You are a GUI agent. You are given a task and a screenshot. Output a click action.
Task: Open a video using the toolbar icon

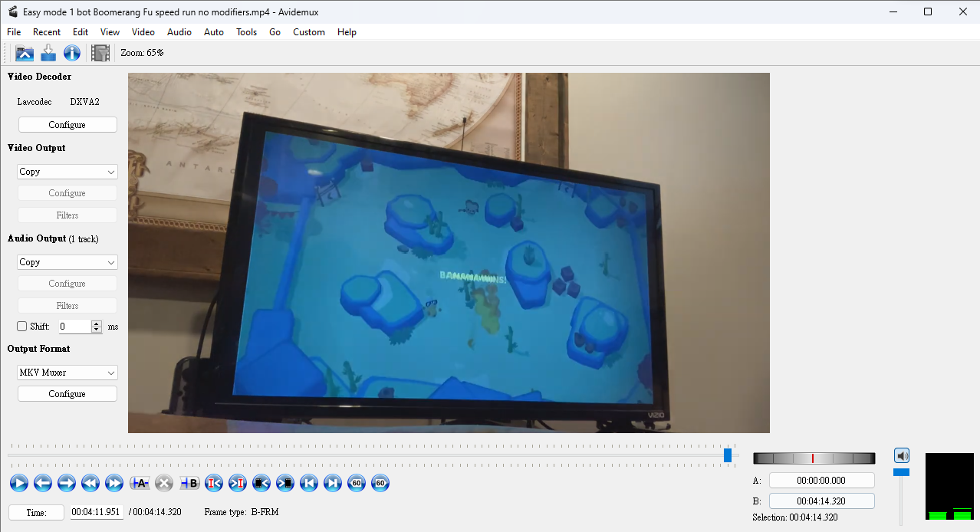click(x=25, y=53)
